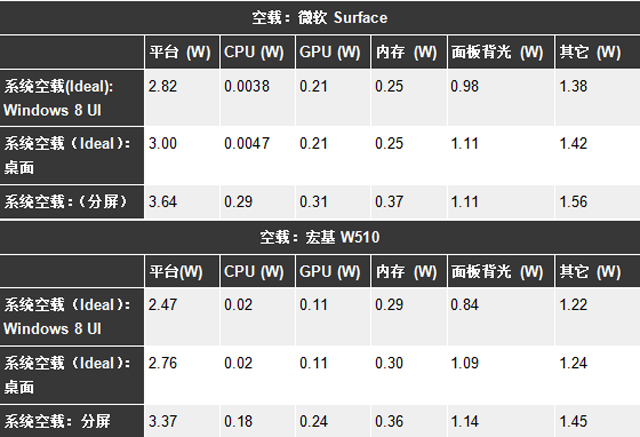Click the panel backlight value 0.98
The image size is (640, 437).
(x=465, y=87)
